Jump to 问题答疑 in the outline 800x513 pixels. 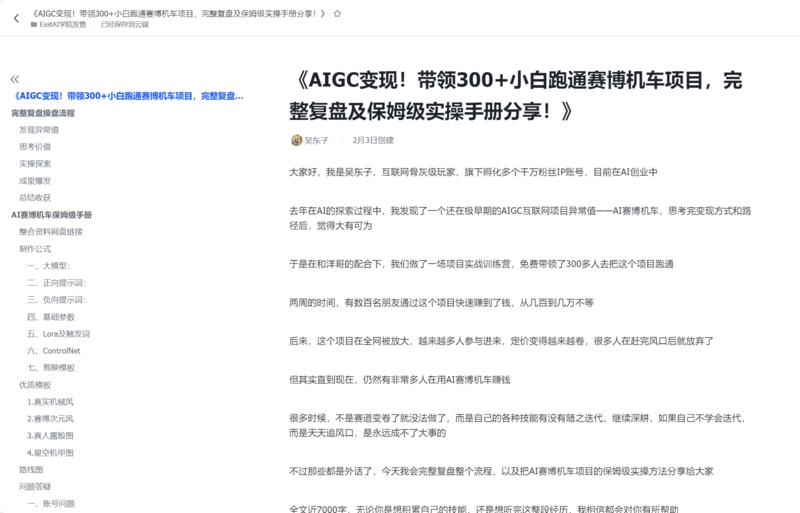[35, 486]
